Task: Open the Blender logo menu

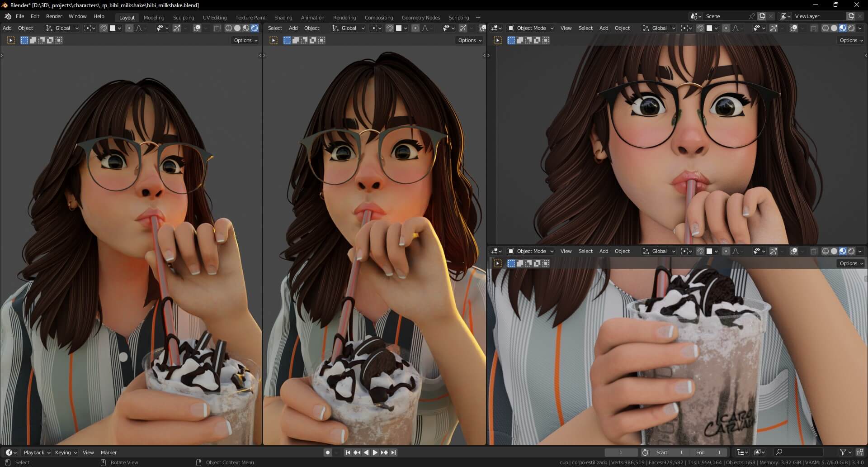Action: point(8,16)
